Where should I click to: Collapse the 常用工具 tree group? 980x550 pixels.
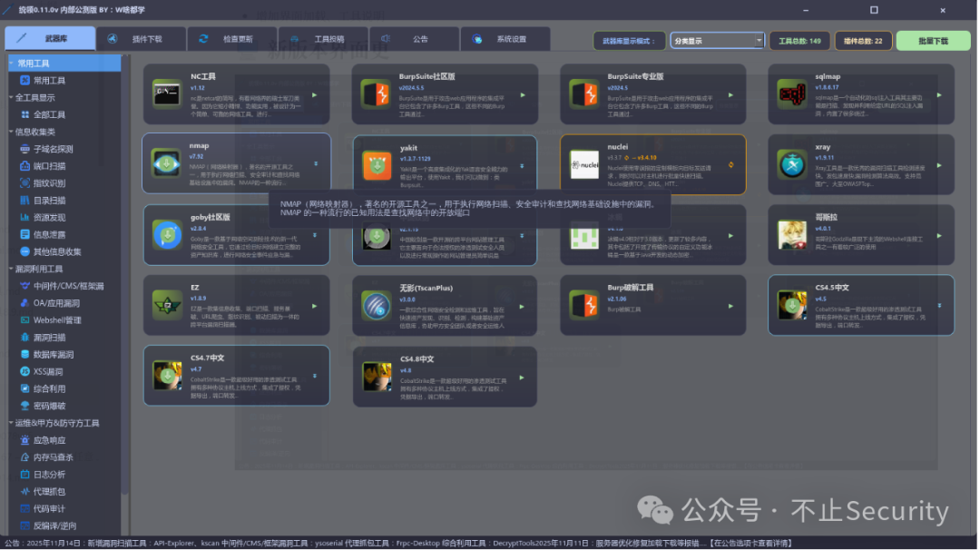tap(11, 64)
